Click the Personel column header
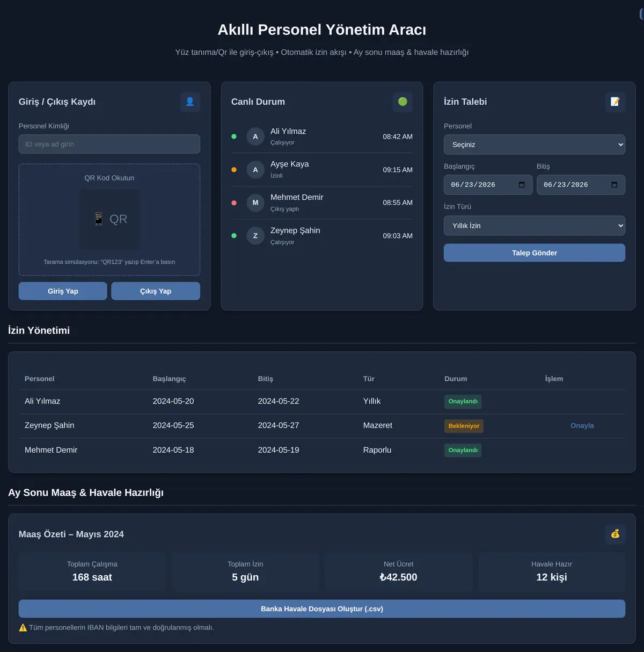The height and width of the screenshot is (652, 644). click(x=40, y=379)
